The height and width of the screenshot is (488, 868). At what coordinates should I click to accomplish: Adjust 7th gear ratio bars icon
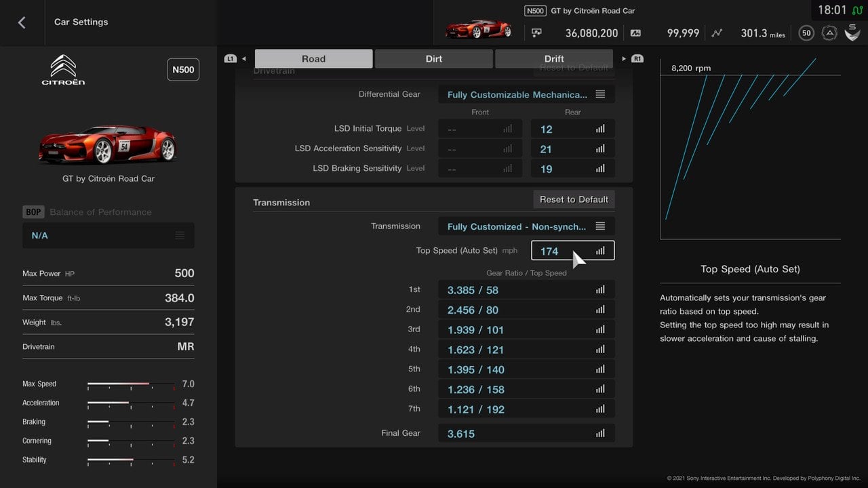600,409
